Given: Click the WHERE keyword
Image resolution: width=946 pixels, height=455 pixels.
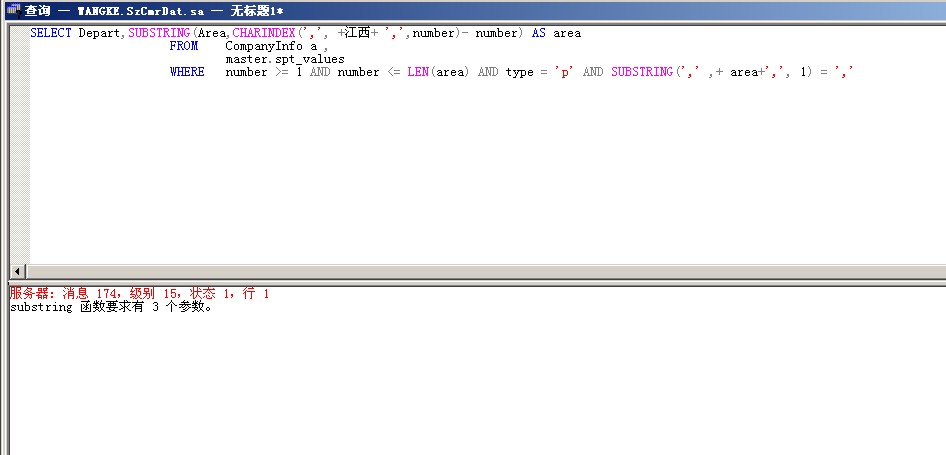Looking at the screenshot, I should [x=187, y=72].
